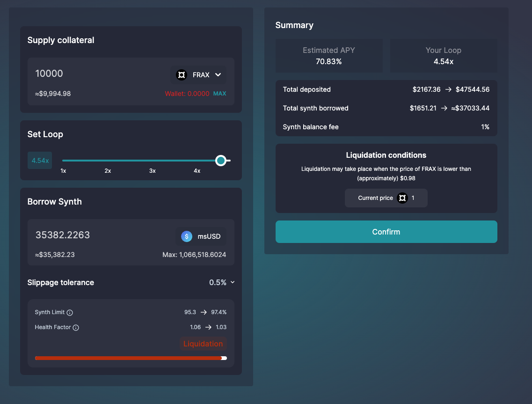Click the 1.03 new health factor value
This screenshot has height=404, width=532.
pyautogui.click(x=221, y=327)
